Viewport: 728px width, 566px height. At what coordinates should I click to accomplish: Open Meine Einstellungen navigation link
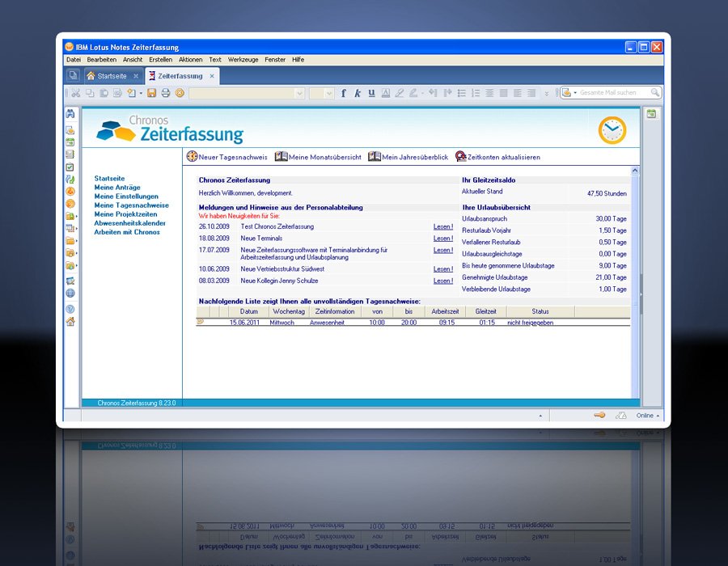(126, 196)
